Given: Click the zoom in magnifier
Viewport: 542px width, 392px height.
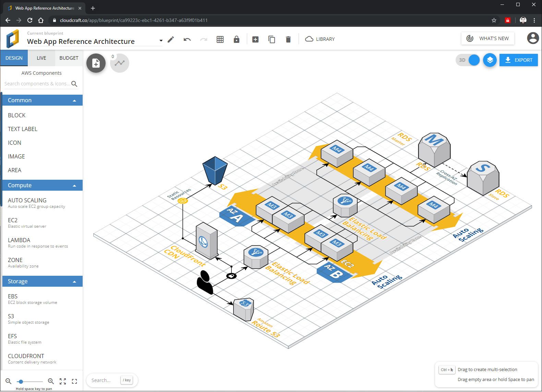Looking at the screenshot, I should pos(51,381).
